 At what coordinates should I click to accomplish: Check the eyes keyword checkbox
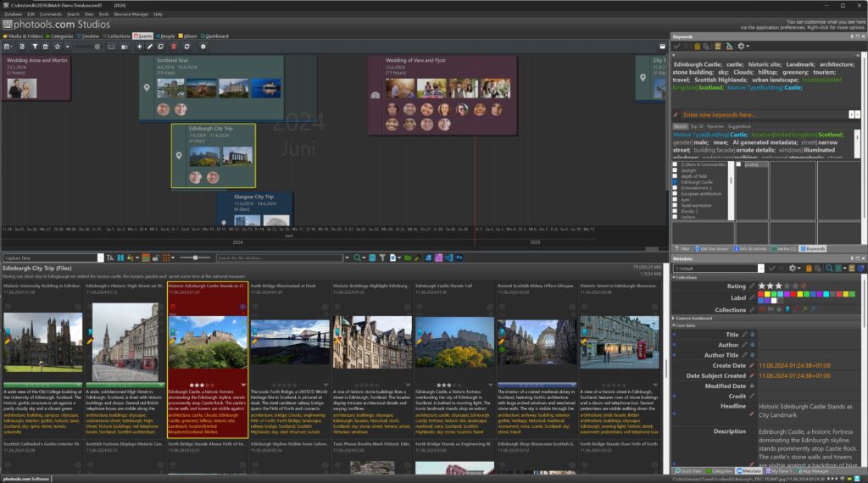pyautogui.click(x=675, y=199)
